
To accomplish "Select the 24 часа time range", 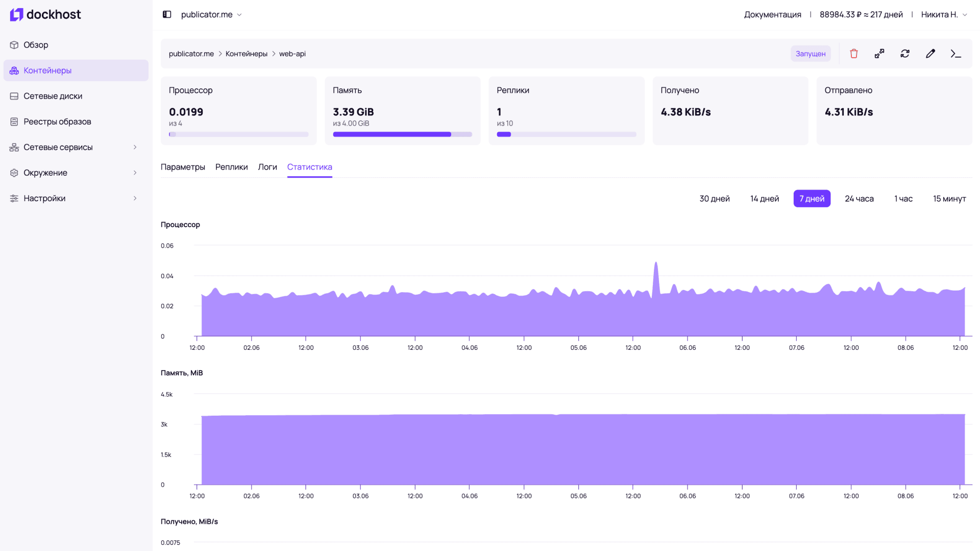I will point(859,199).
